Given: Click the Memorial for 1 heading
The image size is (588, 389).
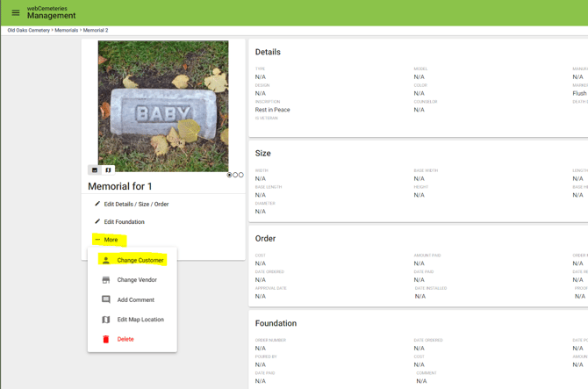Looking at the screenshot, I should point(120,186).
